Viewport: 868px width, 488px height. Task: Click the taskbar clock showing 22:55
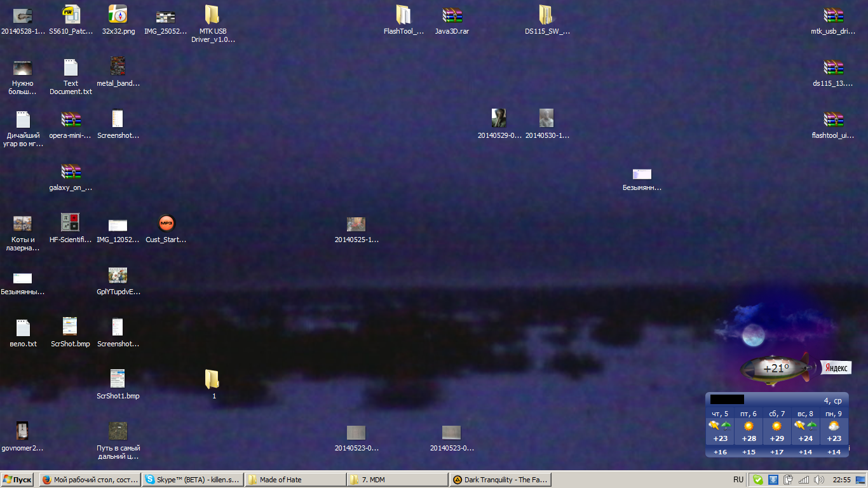click(x=842, y=480)
